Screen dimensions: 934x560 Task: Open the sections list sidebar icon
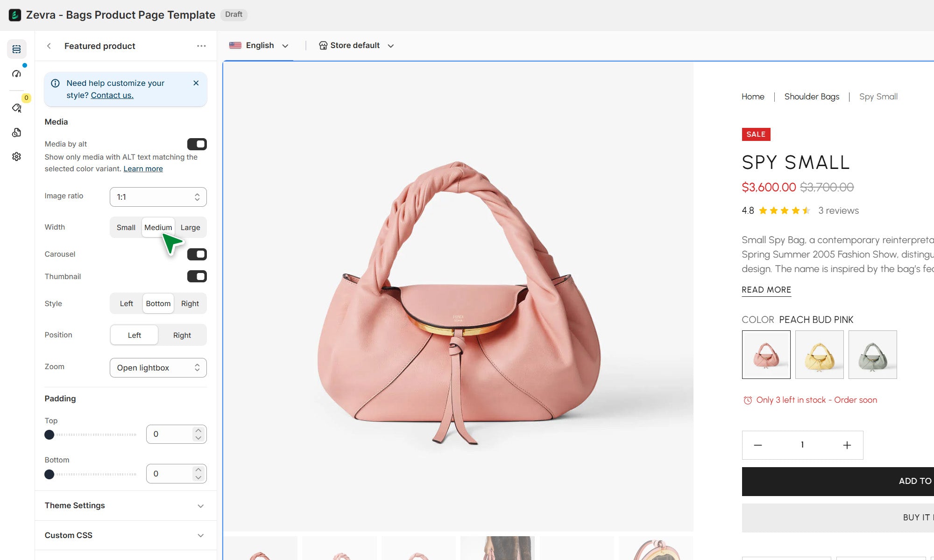pyautogui.click(x=16, y=49)
